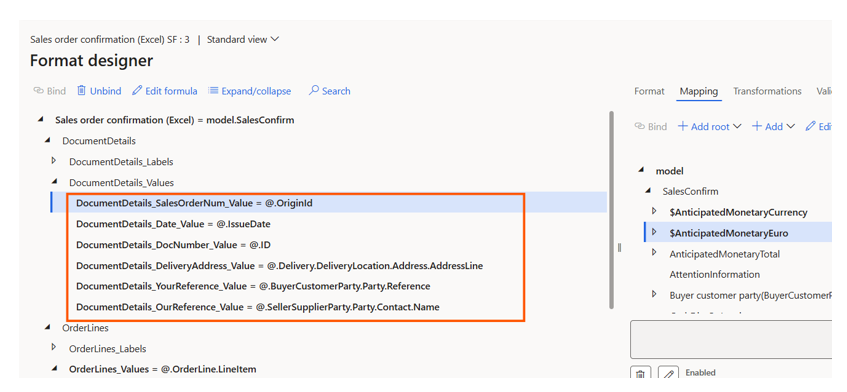This screenshot has height=392, width=847.
Task: Click the pencil icon beside the Enabled label
Action: pyautogui.click(x=668, y=374)
